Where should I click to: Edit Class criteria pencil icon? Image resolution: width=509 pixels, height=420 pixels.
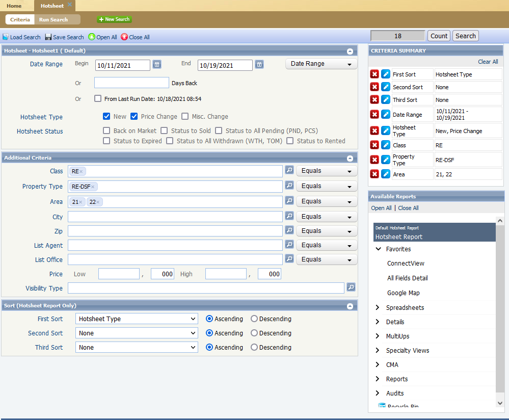coord(385,145)
